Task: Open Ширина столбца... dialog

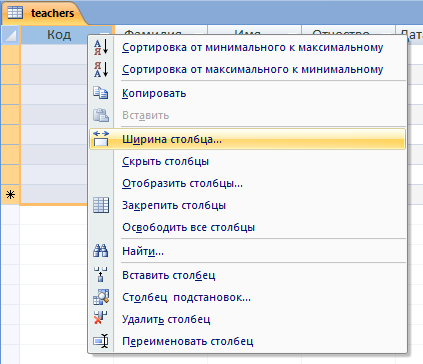Action: (247, 139)
